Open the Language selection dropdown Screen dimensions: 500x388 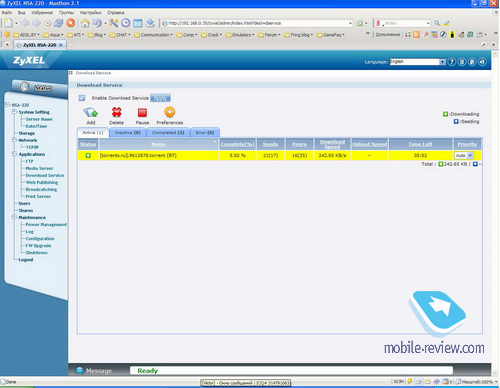pos(418,62)
